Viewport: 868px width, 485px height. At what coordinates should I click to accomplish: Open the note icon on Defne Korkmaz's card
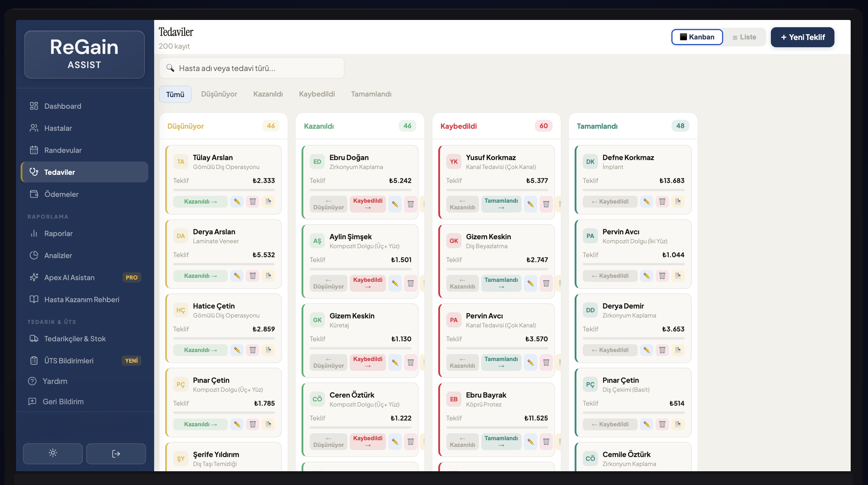pos(678,201)
